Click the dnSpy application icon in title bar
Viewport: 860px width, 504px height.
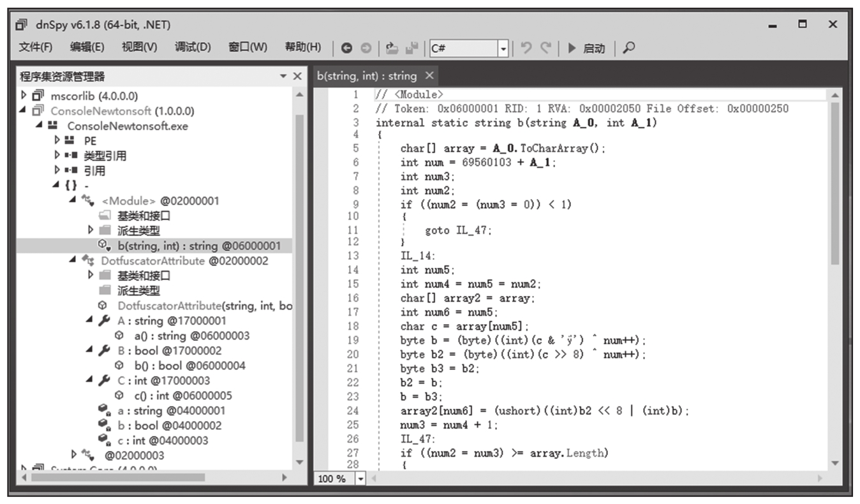click(21, 25)
